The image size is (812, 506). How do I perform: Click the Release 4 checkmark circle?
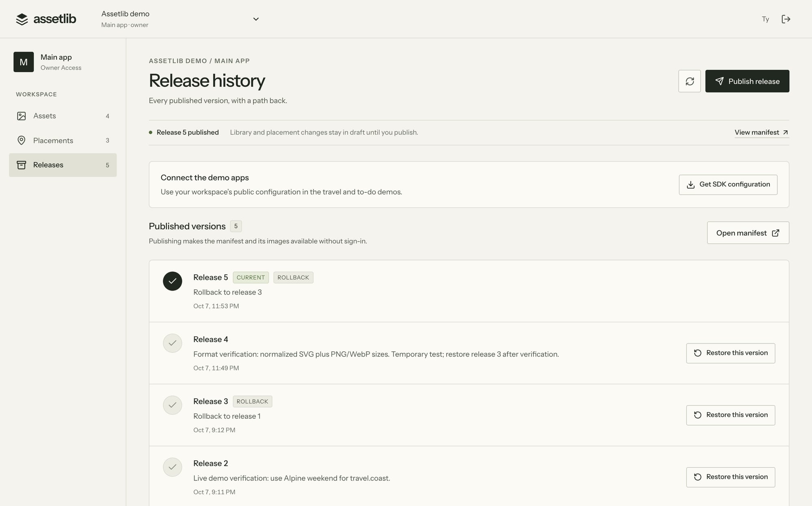(173, 343)
